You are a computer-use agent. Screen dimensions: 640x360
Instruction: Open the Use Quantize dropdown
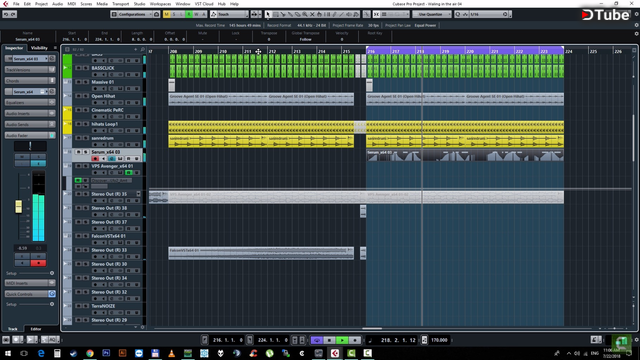431,14
